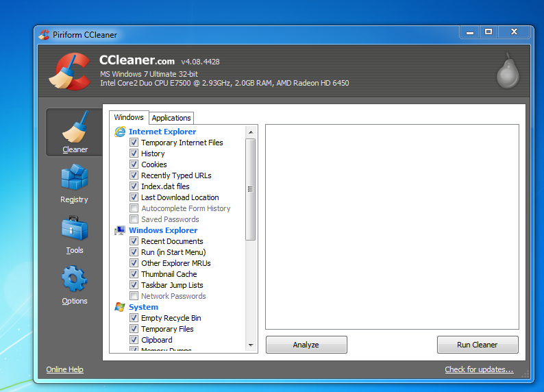The height and width of the screenshot is (392, 544).
Task: Click Check for updates link
Action: (479, 369)
